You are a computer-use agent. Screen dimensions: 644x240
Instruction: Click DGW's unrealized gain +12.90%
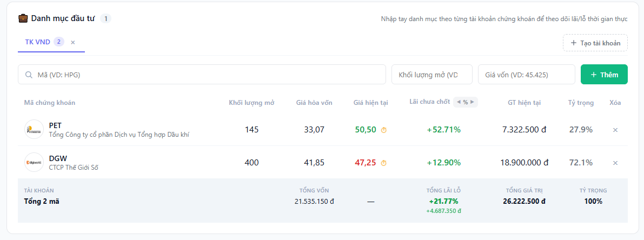pyautogui.click(x=443, y=163)
